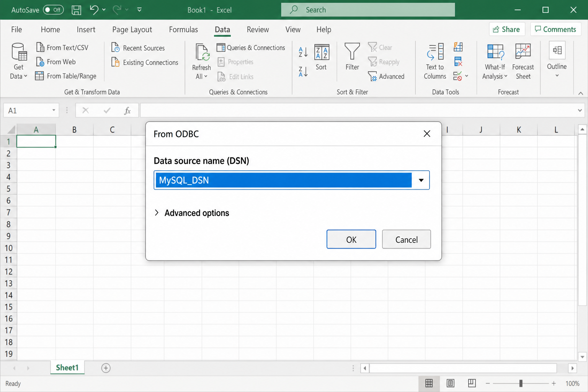Select the Sheet1 tab

(x=67, y=367)
